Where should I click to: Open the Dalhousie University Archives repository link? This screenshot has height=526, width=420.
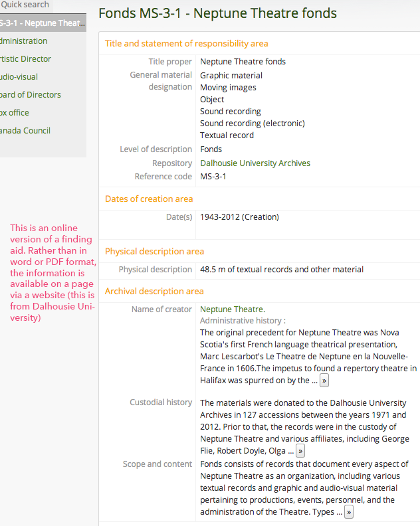click(255, 163)
